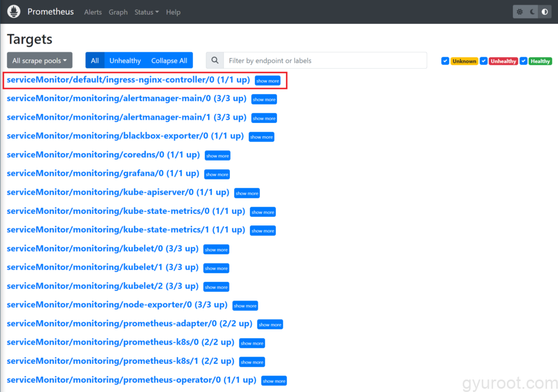The width and height of the screenshot is (558, 392).
Task: Open the All scrape pools dropdown
Action: [39, 60]
